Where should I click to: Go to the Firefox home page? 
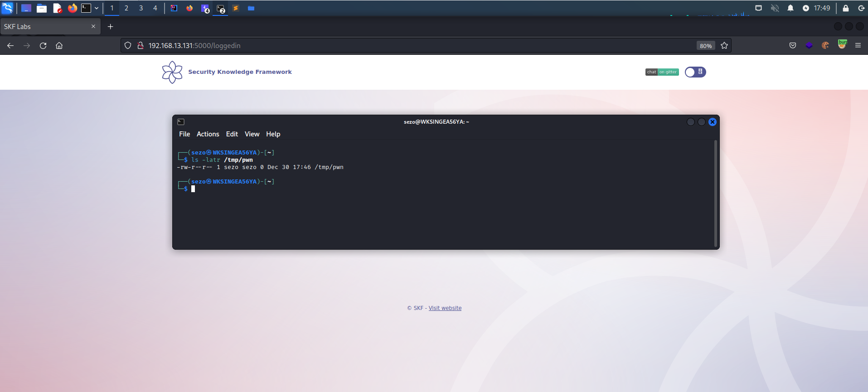tap(59, 45)
